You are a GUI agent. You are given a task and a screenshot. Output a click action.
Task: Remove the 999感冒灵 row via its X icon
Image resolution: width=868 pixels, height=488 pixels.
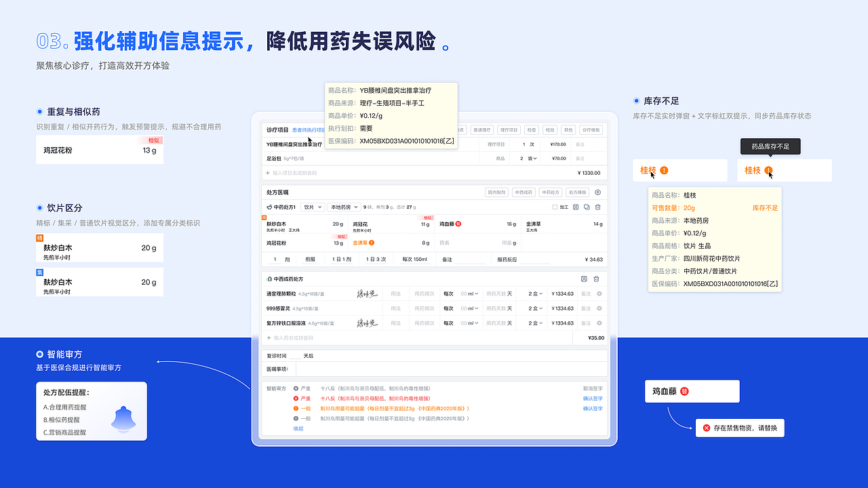coord(599,308)
